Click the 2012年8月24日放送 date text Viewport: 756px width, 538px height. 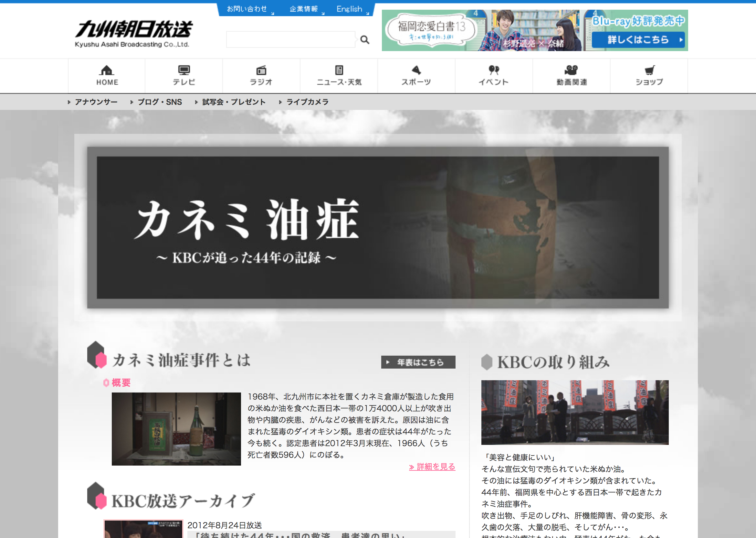click(225, 525)
